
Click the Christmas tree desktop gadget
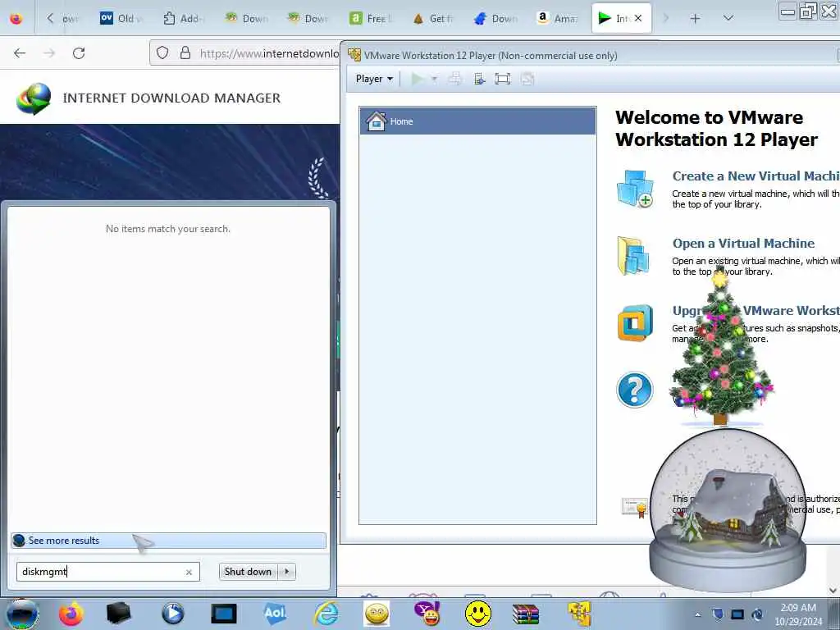click(721, 345)
